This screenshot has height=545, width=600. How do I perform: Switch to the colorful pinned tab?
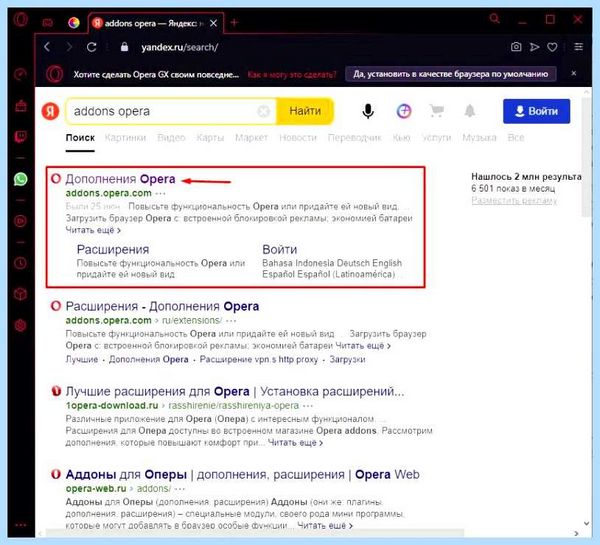pyautogui.click(x=74, y=23)
